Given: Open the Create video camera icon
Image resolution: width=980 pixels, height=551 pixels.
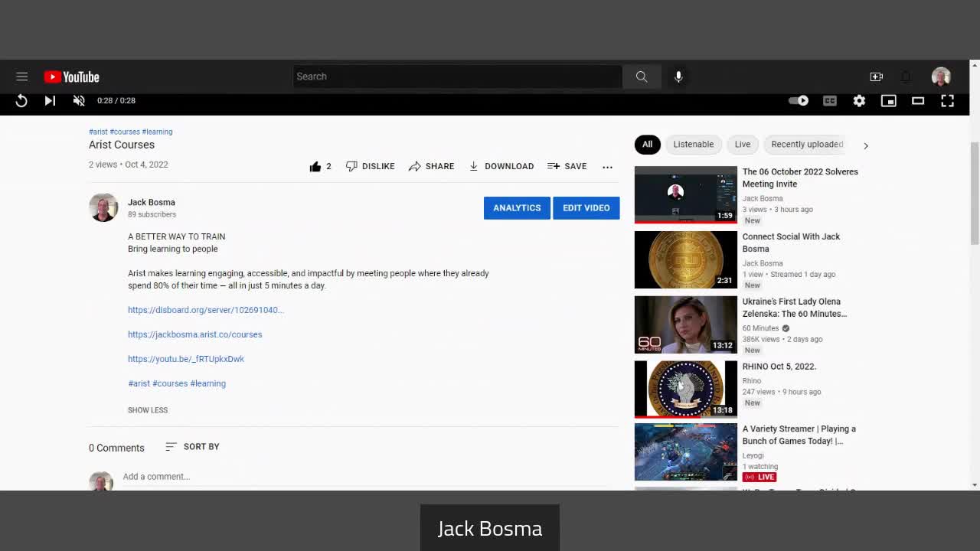Looking at the screenshot, I should pyautogui.click(x=877, y=77).
